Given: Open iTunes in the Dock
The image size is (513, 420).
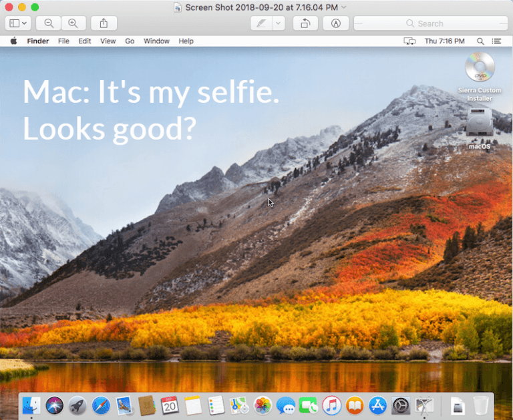Looking at the screenshot, I should tap(332, 405).
